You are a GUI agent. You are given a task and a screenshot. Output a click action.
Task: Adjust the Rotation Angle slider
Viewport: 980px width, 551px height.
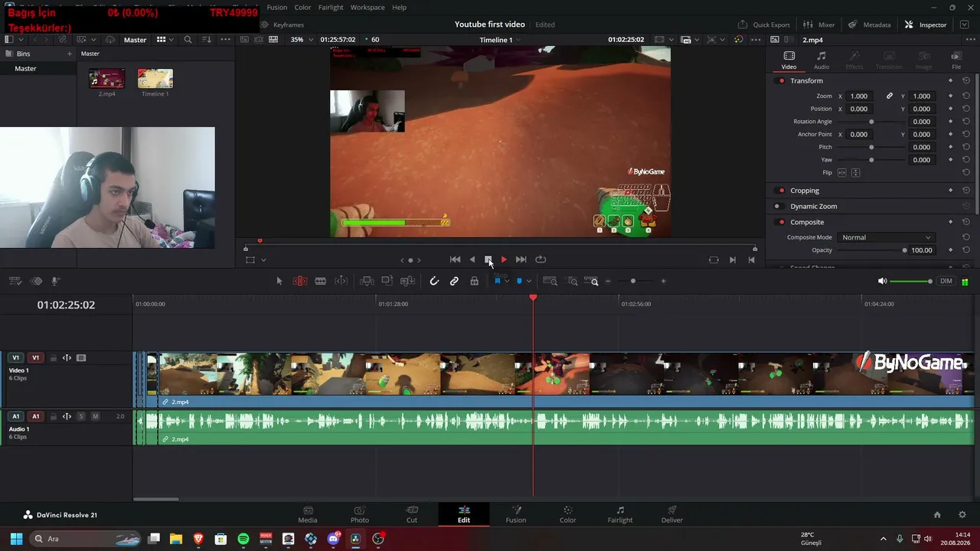(x=871, y=122)
